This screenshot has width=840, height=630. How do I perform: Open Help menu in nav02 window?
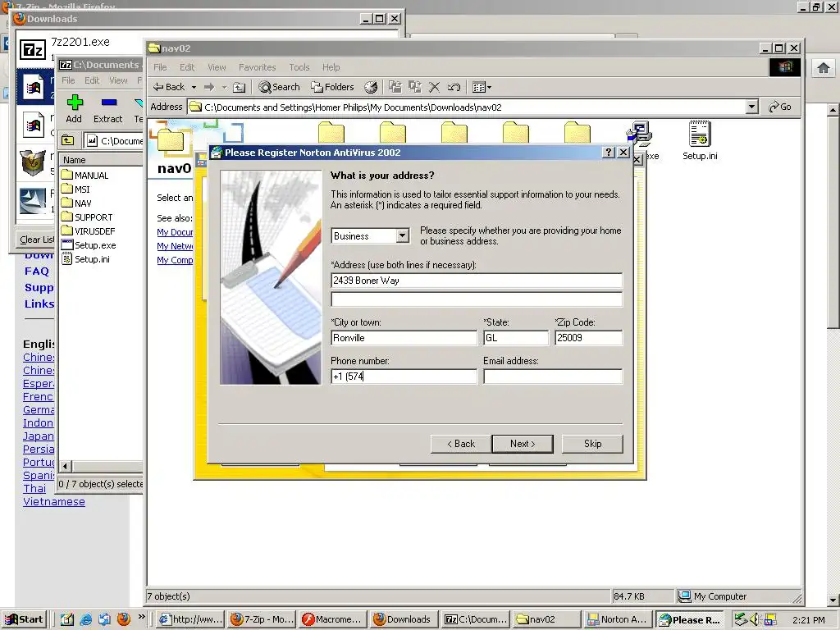click(331, 67)
